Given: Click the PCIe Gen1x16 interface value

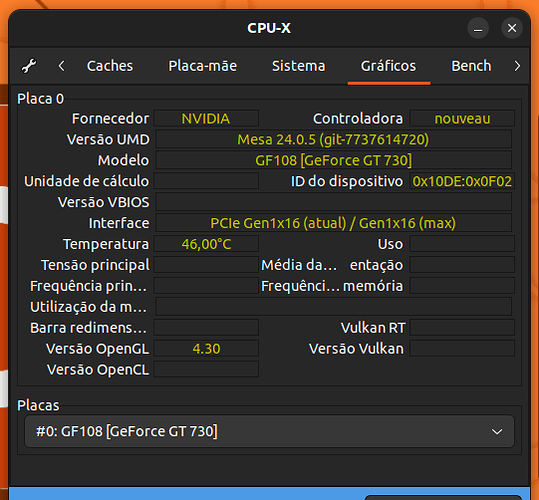Looking at the screenshot, I should [x=333, y=223].
